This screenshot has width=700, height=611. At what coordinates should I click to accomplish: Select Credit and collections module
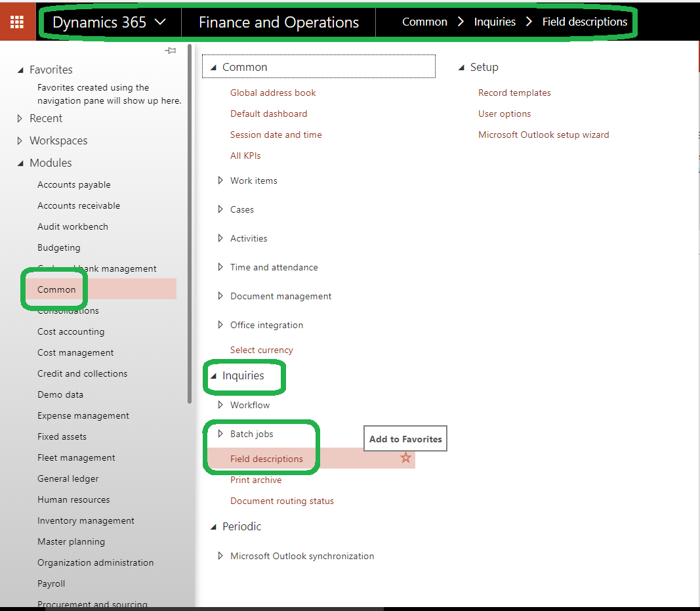point(82,374)
